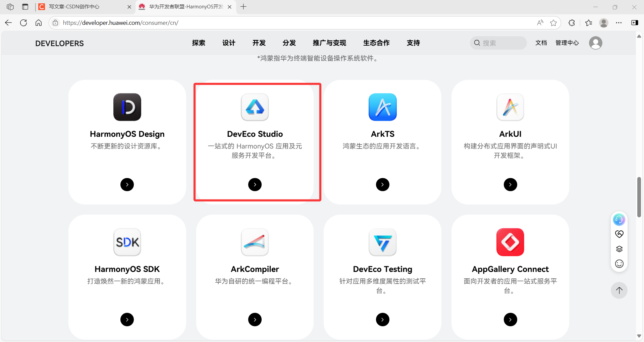Screen dimensions: 644x342
Task: Click the AppGallery Connect red icon
Action: (511, 242)
